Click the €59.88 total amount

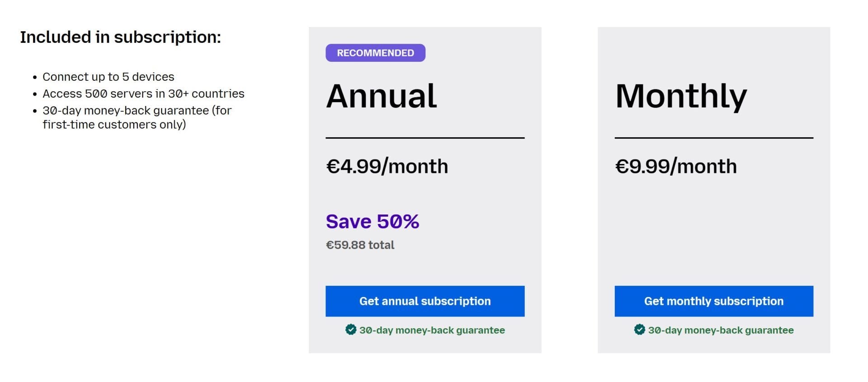[360, 245]
